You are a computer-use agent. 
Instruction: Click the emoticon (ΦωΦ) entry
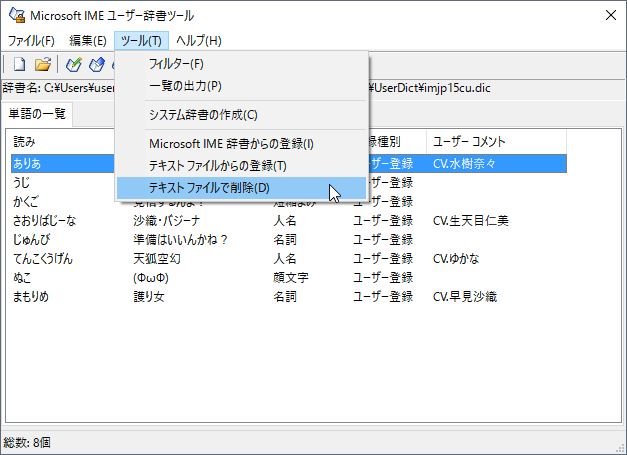151,277
